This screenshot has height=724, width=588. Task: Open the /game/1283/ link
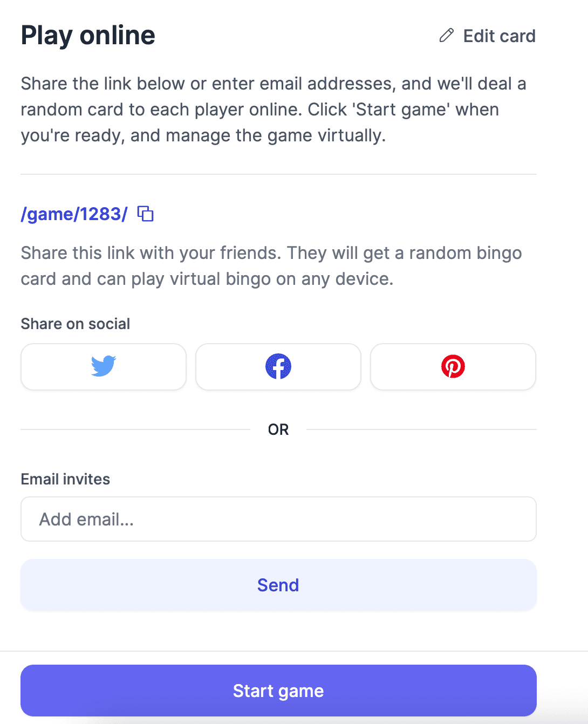(x=74, y=214)
